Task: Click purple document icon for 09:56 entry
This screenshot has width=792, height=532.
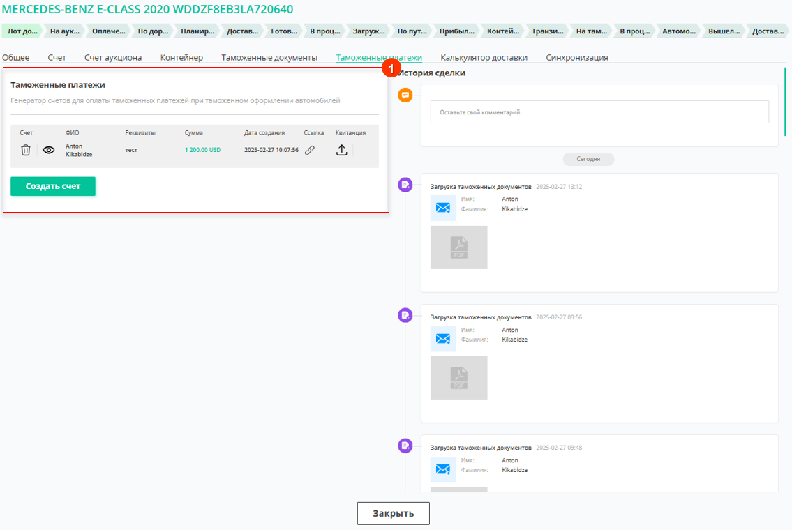Action: click(405, 315)
